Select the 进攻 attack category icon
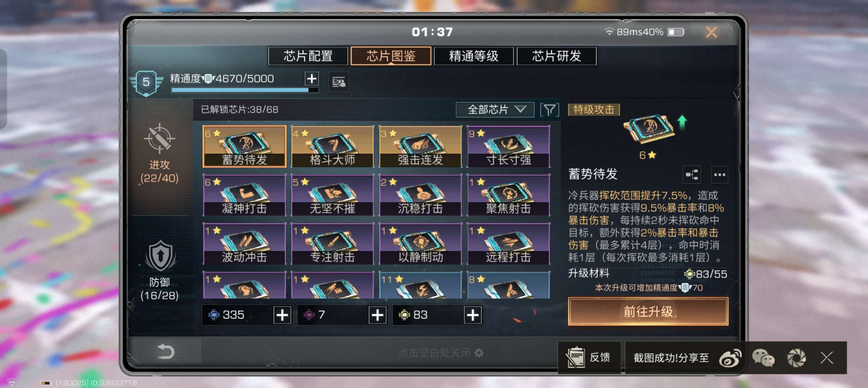The image size is (868, 388). (x=159, y=139)
